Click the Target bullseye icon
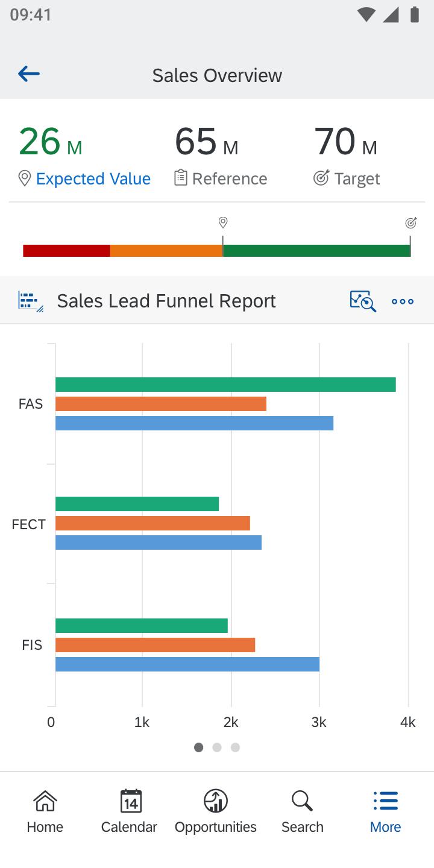This screenshot has height=868, width=434. click(x=321, y=178)
